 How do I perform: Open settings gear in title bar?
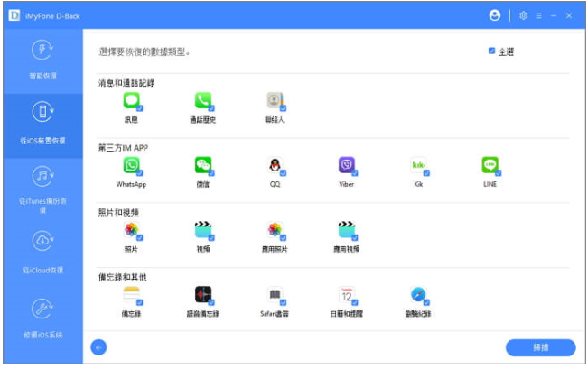tap(524, 15)
